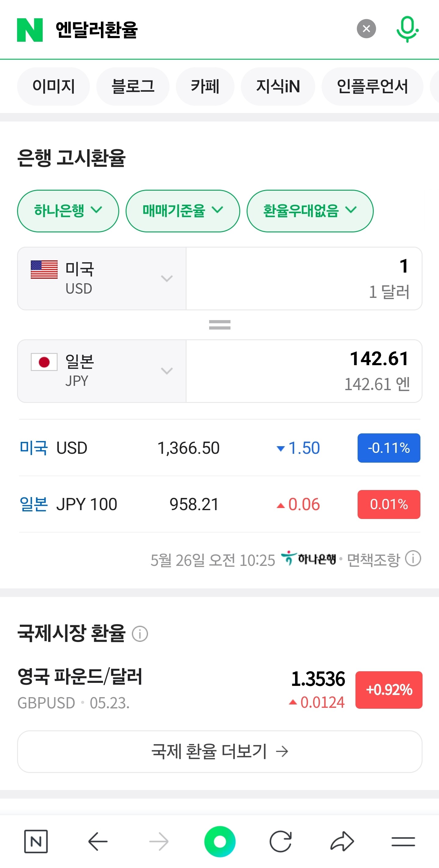Open the hamburger menu at bottom right

[x=403, y=842]
